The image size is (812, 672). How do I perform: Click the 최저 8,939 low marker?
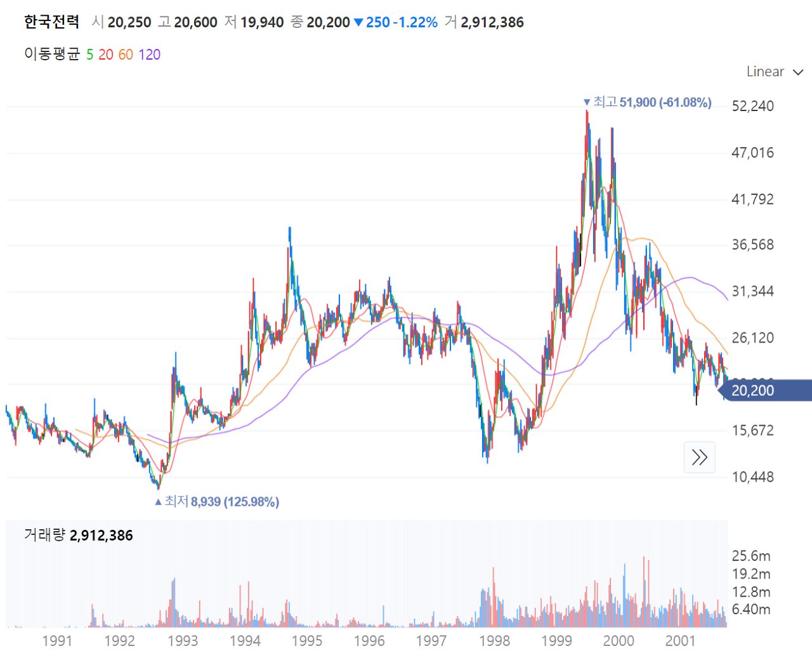pos(217,502)
